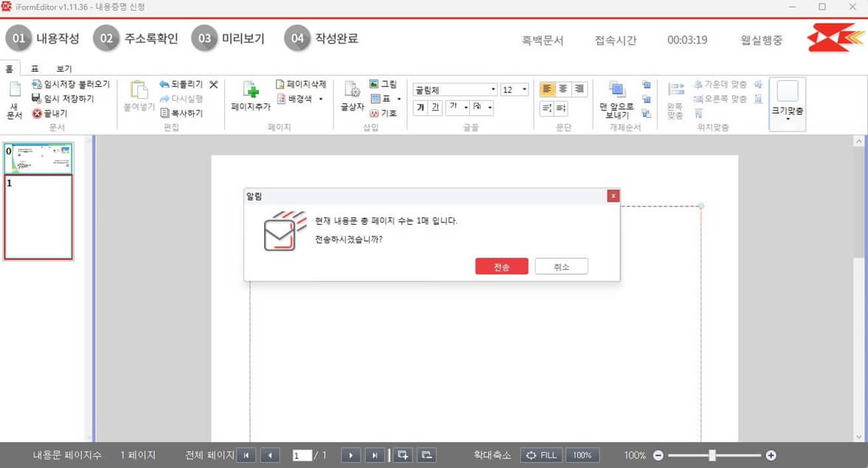Screen dimensions: 868x468
Task: Switch to the 홈 ribbon tab
Action: (x=10, y=69)
